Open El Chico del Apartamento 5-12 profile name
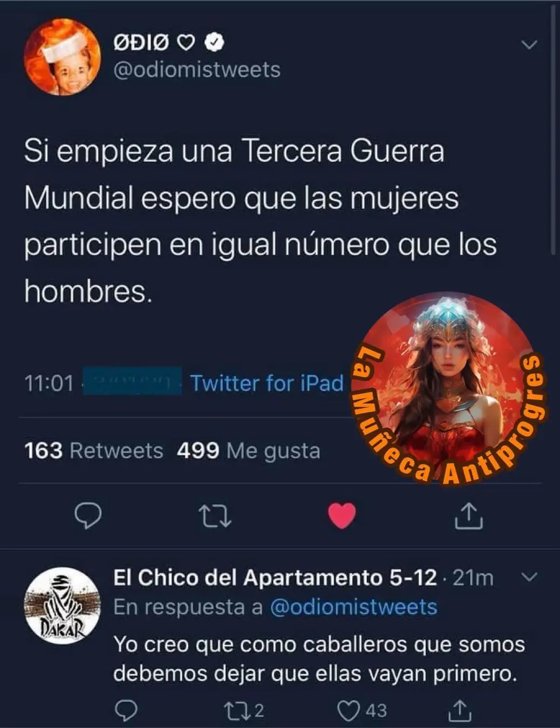This screenshot has height=728, width=560. (275, 578)
